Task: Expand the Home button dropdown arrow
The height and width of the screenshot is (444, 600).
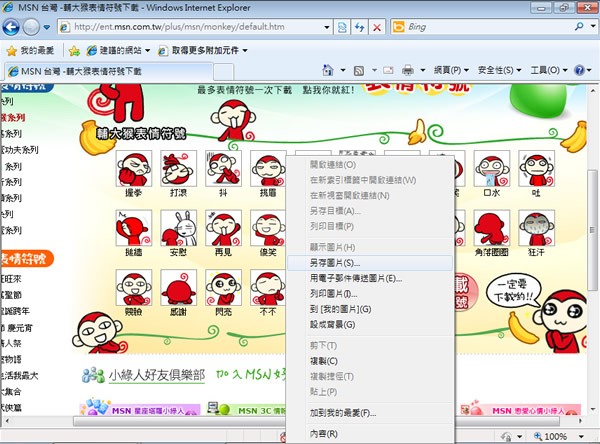Action: click(x=343, y=70)
